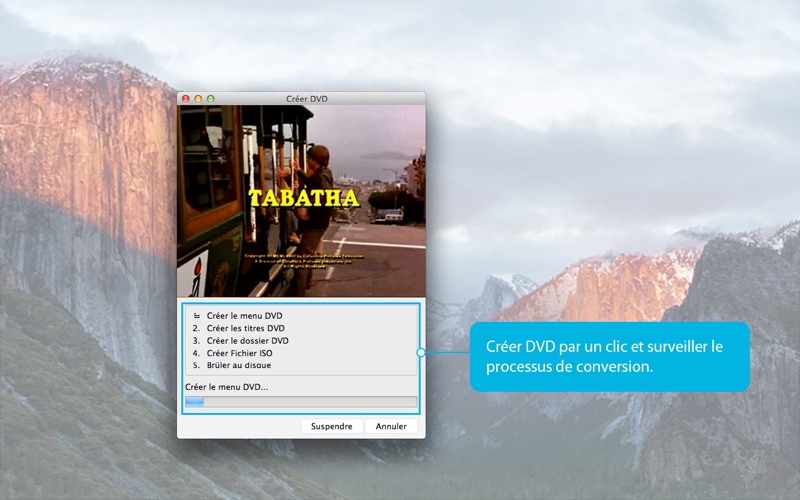Maximize the Créer DVD window

[x=211, y=98]
